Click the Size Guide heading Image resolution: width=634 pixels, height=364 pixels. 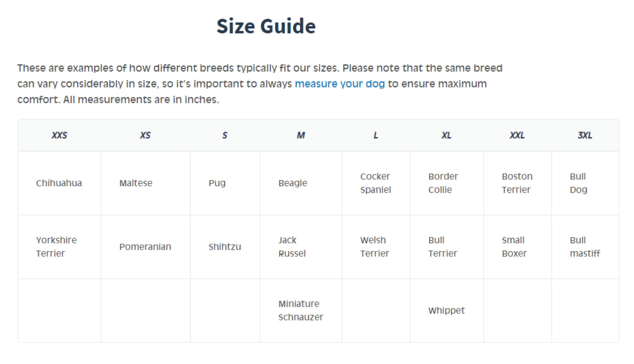point(266,26)
